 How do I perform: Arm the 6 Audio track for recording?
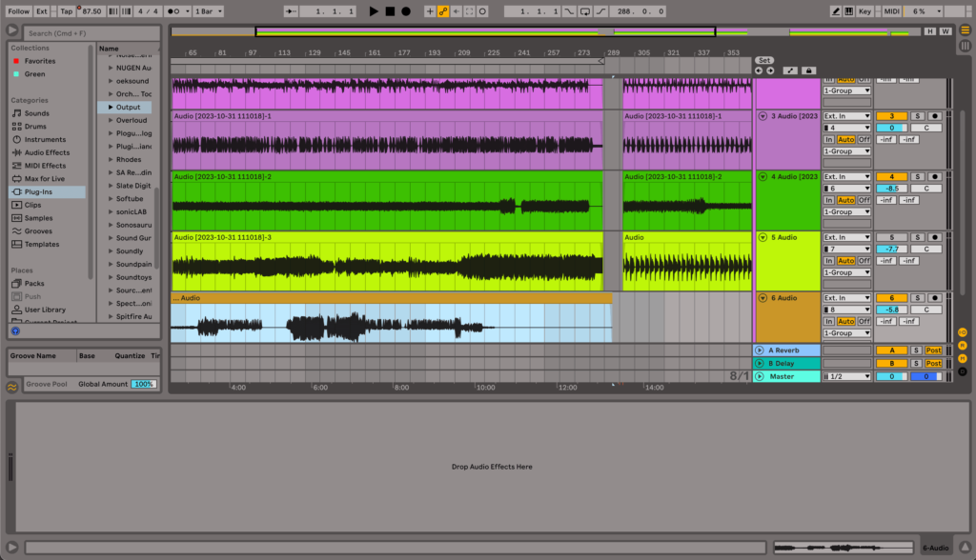pyautogui.click(x=935, y=298)
